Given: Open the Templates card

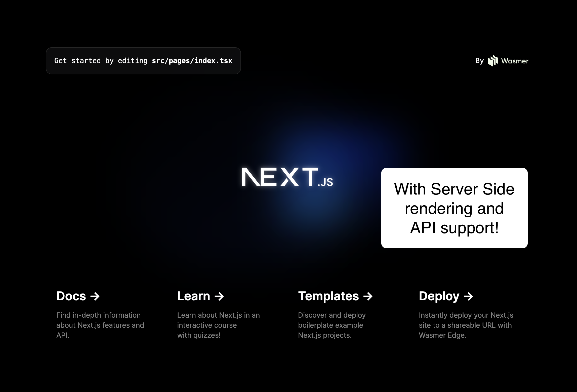Looking at the screenshot, I should [x=329, y=297].
